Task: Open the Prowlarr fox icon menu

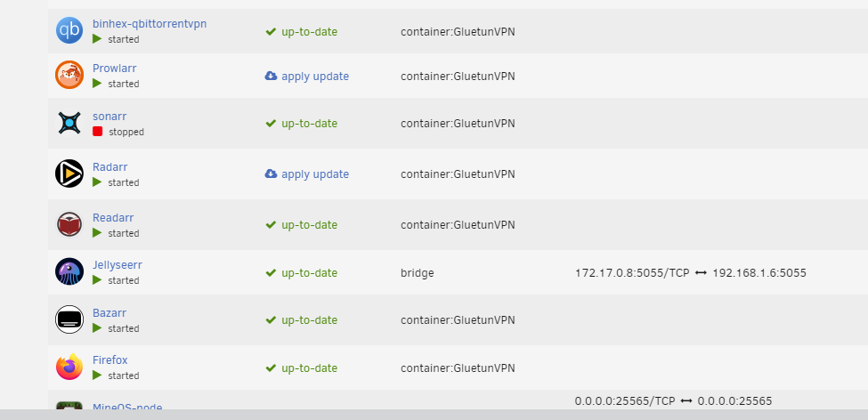Action: 69,75
